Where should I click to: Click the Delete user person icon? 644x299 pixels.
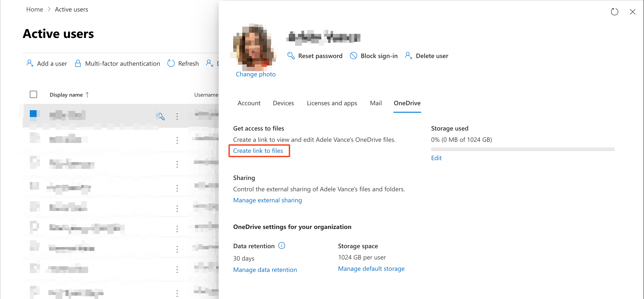point(408,56)
